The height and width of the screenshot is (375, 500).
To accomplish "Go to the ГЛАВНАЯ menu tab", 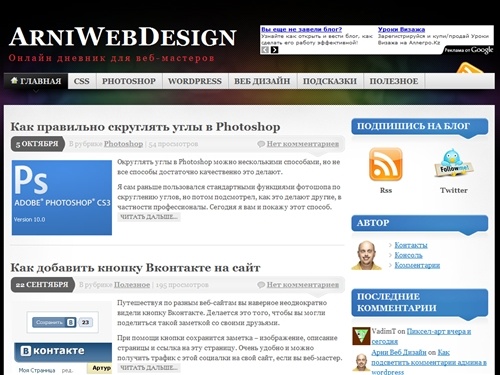I will (x=36, y=81).
